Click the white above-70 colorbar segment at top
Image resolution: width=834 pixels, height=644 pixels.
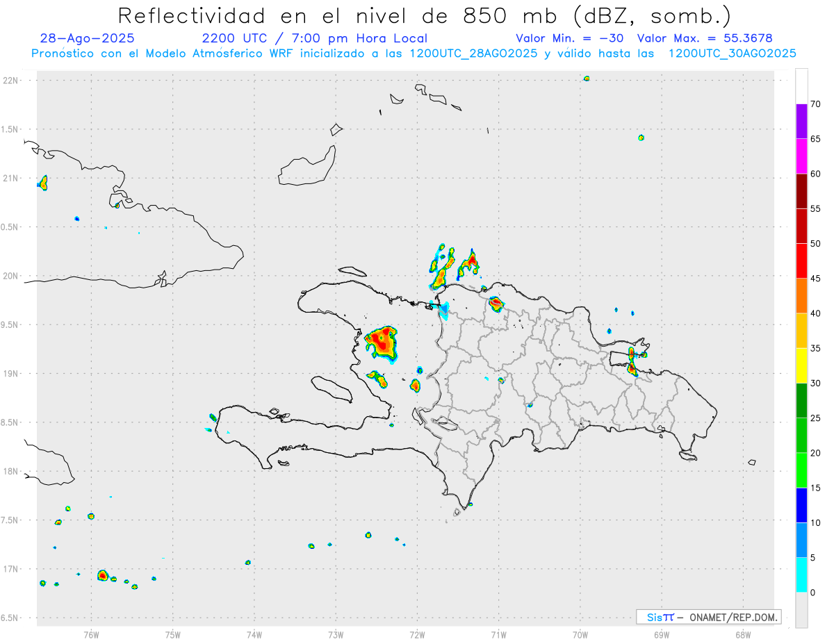(801, 86)
